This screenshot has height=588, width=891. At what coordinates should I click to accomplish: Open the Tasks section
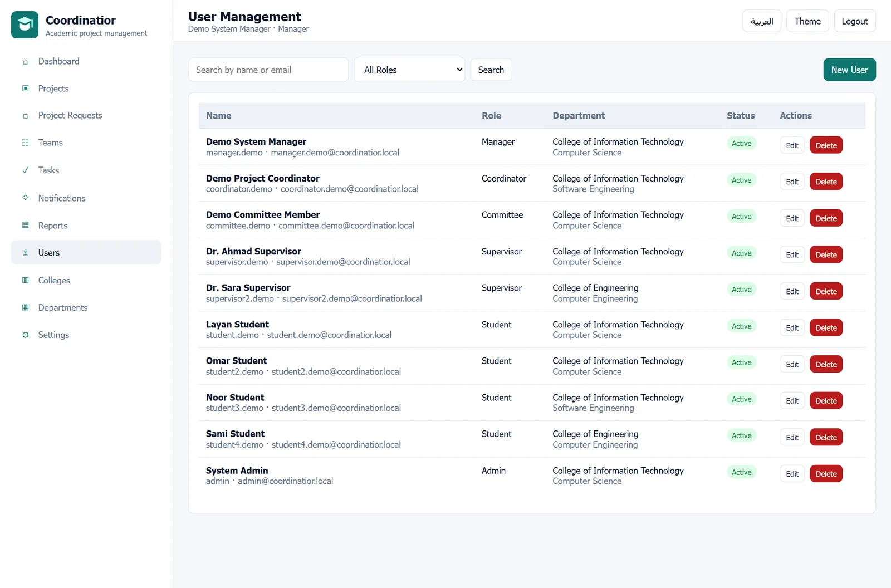coord(86,170)
